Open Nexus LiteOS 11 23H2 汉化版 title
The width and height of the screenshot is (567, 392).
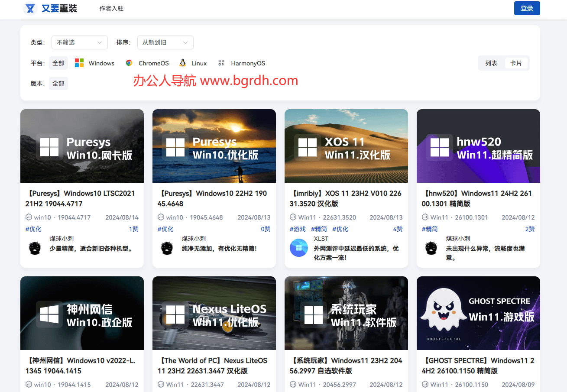coord(213,366)
